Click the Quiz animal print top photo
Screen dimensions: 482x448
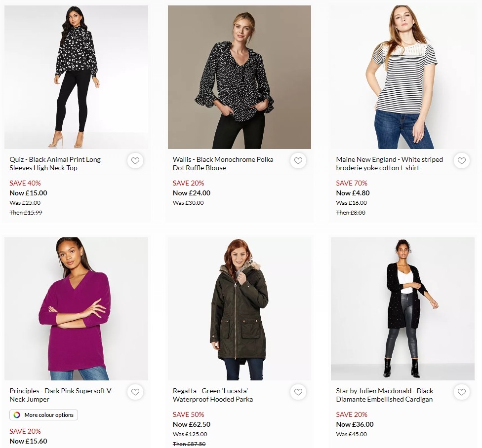(76, 77)
